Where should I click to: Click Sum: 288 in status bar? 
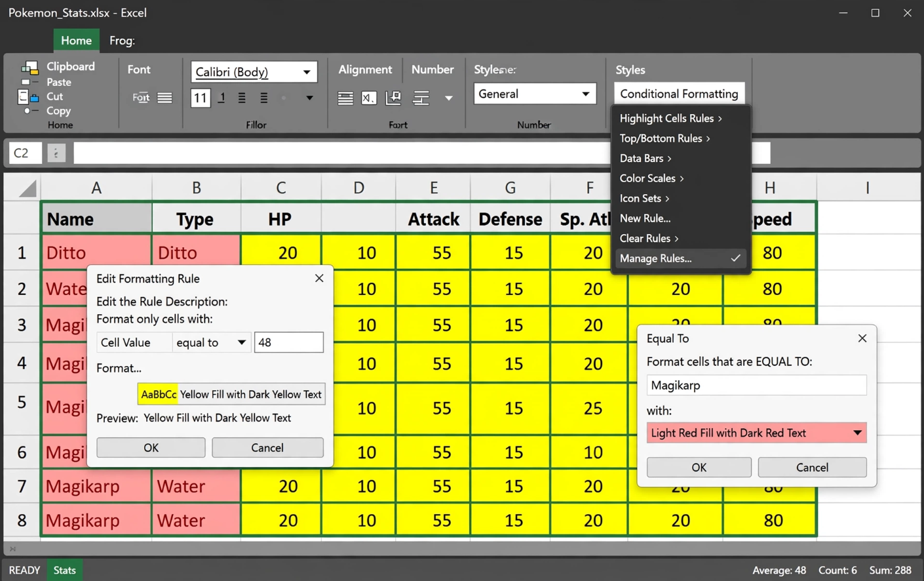[x=890, y=571]
